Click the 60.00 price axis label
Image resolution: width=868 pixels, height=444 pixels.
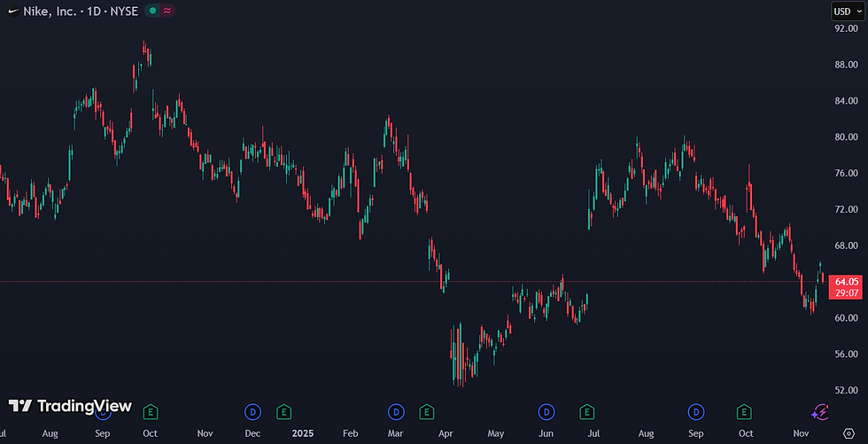847,318
